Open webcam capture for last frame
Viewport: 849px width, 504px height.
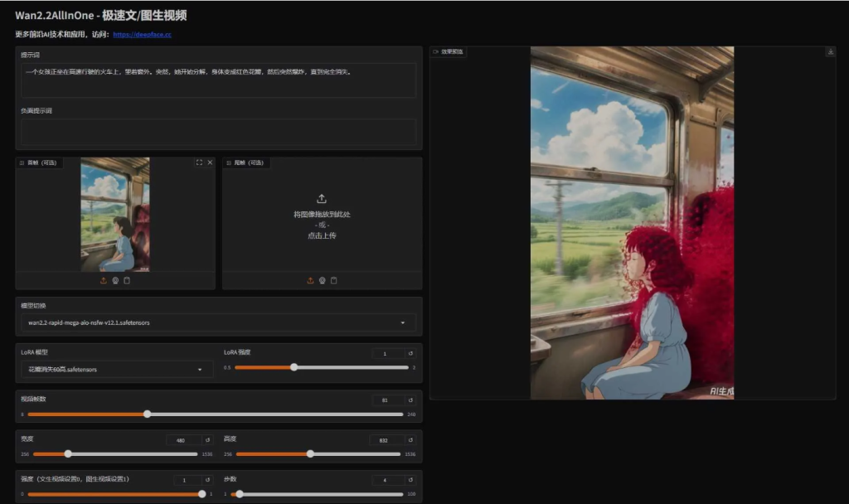tap(323, 280)
